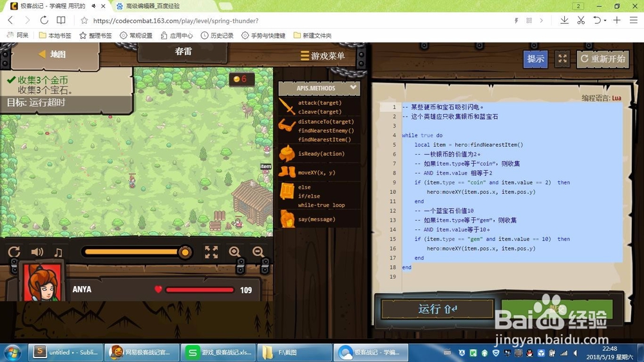This screenshot has height=362, width=644.
Task: Open the 游戏菜单 game menu
Action: pos(323,55)
